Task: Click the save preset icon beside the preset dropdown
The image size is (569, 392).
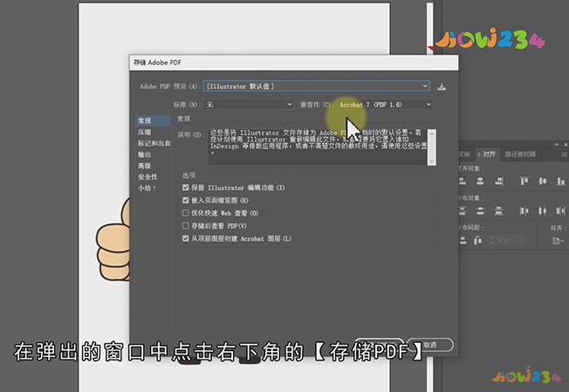Action: [442, 86]
